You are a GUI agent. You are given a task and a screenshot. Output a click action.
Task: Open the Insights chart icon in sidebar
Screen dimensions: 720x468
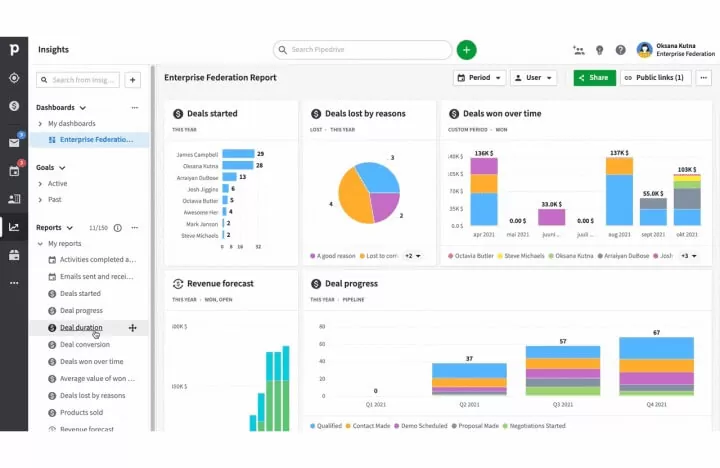click(x=14, y=227)
